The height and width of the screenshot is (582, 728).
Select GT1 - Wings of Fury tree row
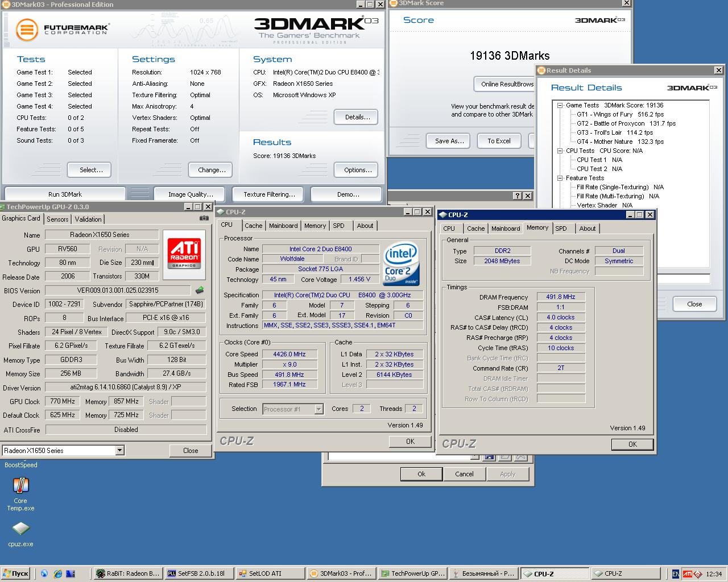click(x=620, y=114)
